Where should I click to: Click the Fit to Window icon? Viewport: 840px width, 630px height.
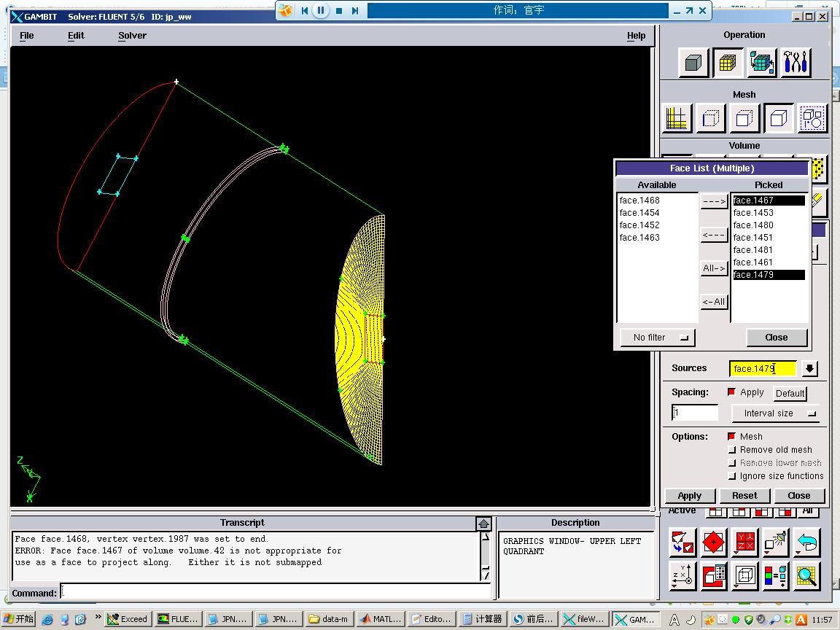coord(682,543)
